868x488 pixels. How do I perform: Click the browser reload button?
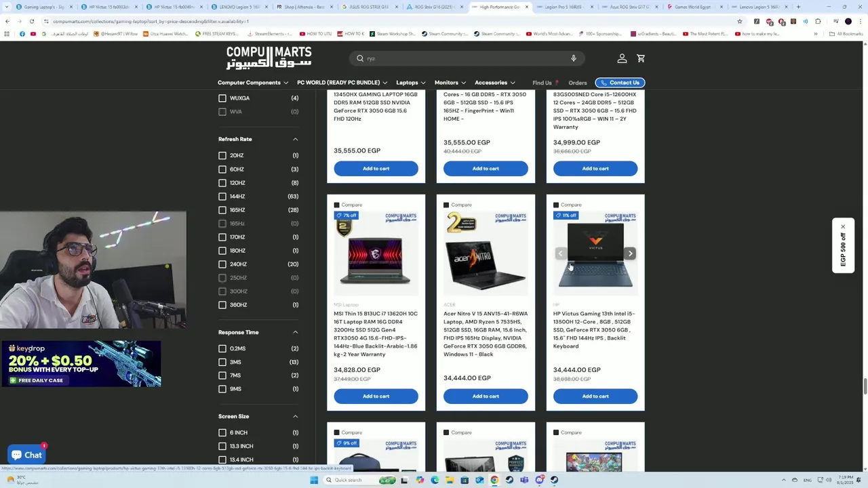[x=31, y=21]
